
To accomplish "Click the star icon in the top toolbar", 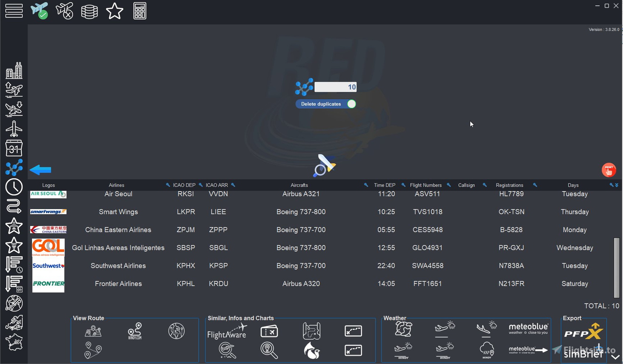I will pos(114,11).
